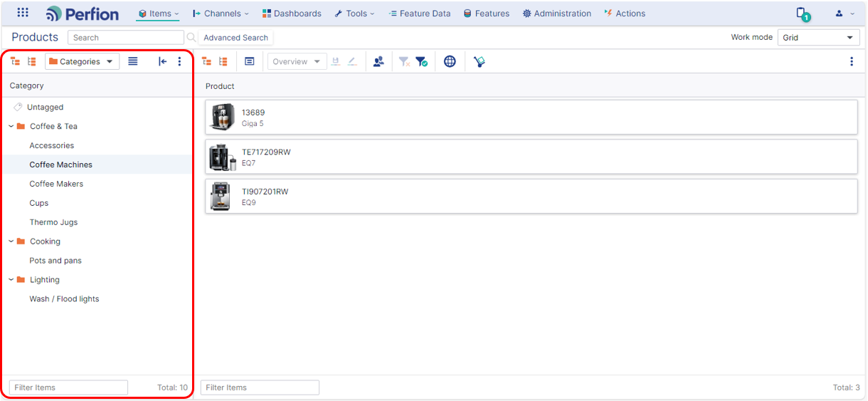Open the apps grid launcher
Viewport: 868px width, 401px height.
tap(23, 13)
